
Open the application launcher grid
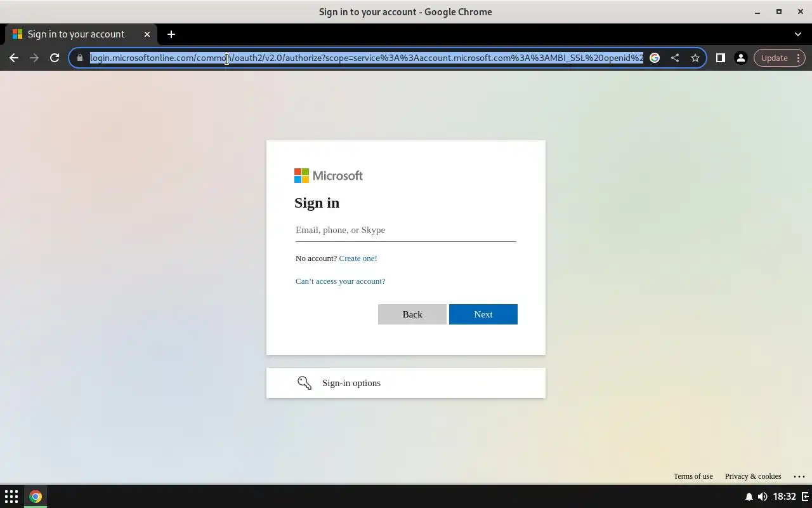tap(11, 497)
